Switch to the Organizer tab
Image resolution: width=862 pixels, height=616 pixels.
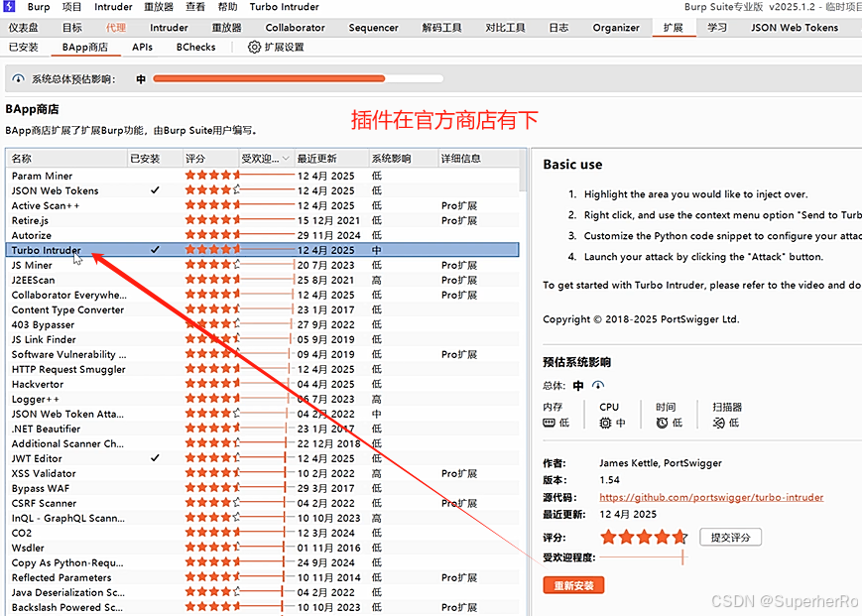616,28
